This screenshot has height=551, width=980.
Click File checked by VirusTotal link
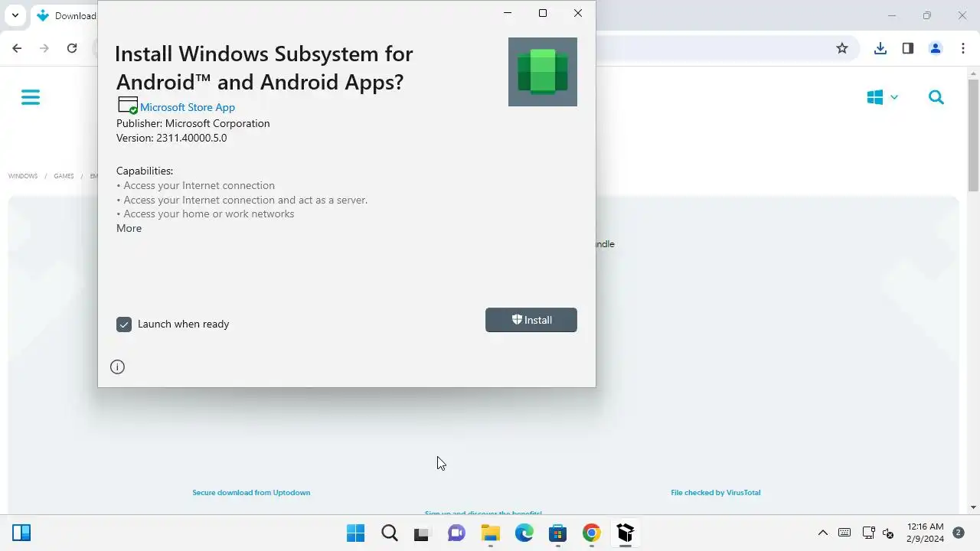tap(716, 493)
